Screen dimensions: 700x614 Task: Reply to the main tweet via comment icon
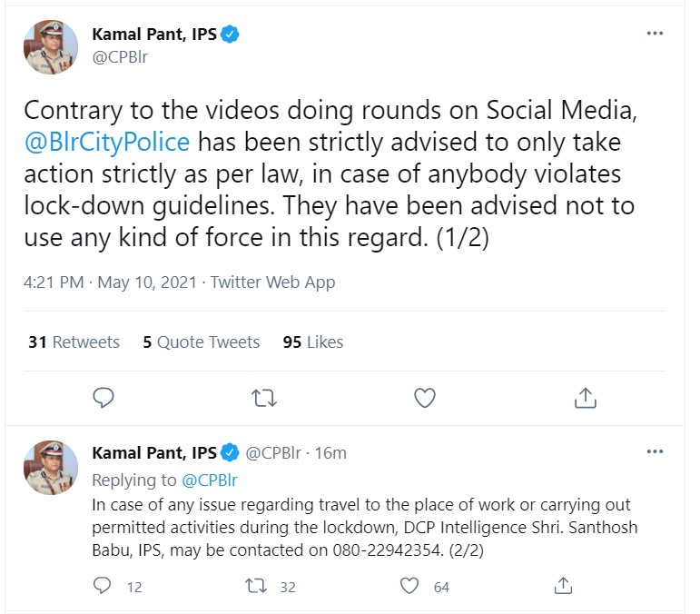(x=104, y=398)
